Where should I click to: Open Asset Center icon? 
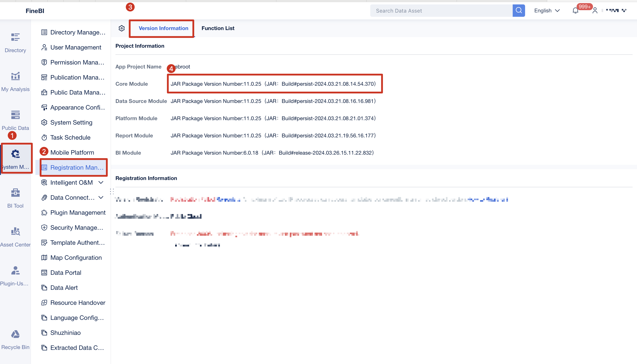[x=15, y=232]
